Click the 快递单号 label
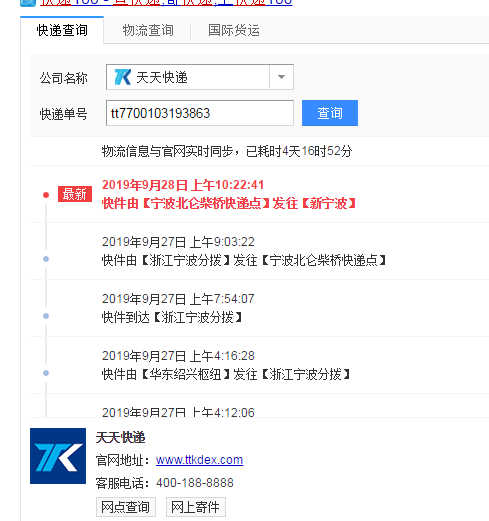Screen dimensions: 489x521 pyautogui.click(x=63, y=114)
